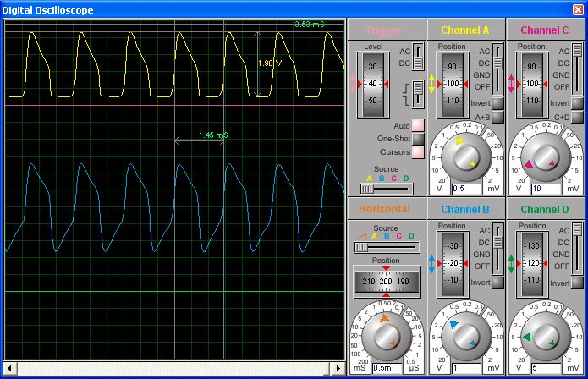Click the Channel B OFF coupling label

pos(482,266)
